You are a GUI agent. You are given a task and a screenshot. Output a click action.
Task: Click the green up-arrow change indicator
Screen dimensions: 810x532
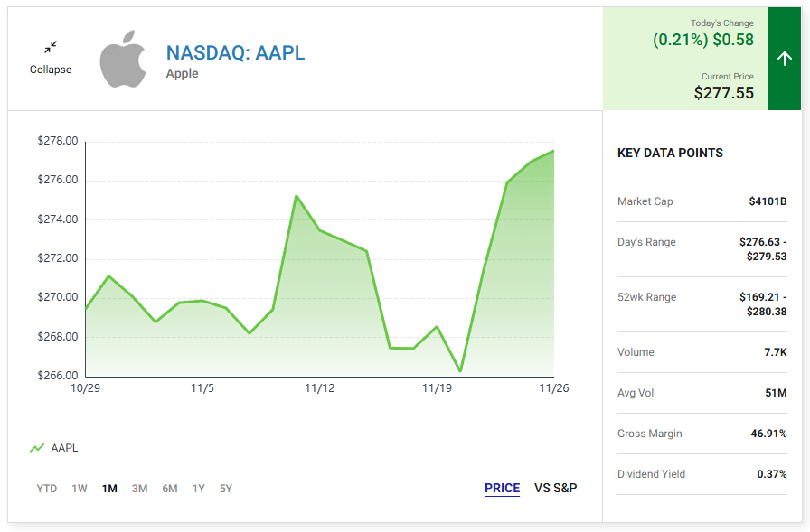784,59
